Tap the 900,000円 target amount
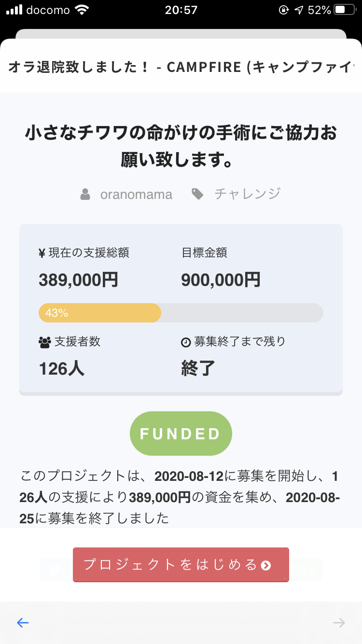Image resolution: width=362 pixels, height=644 pixels. tap(221, 280)
